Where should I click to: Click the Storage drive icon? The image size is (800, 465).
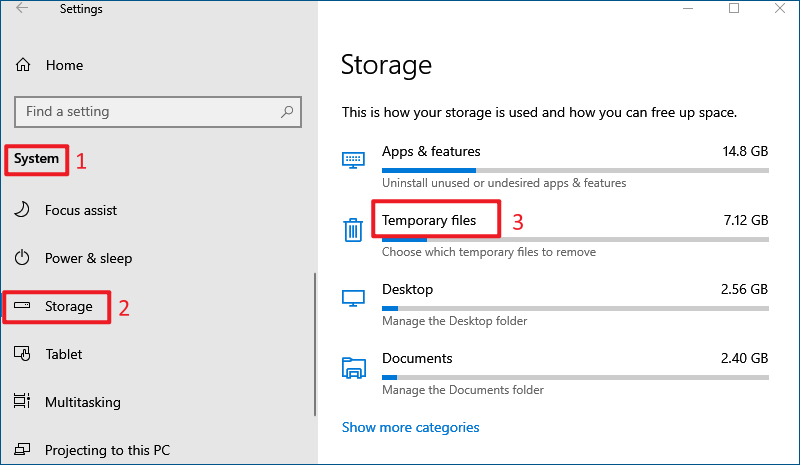pos(22,305)
